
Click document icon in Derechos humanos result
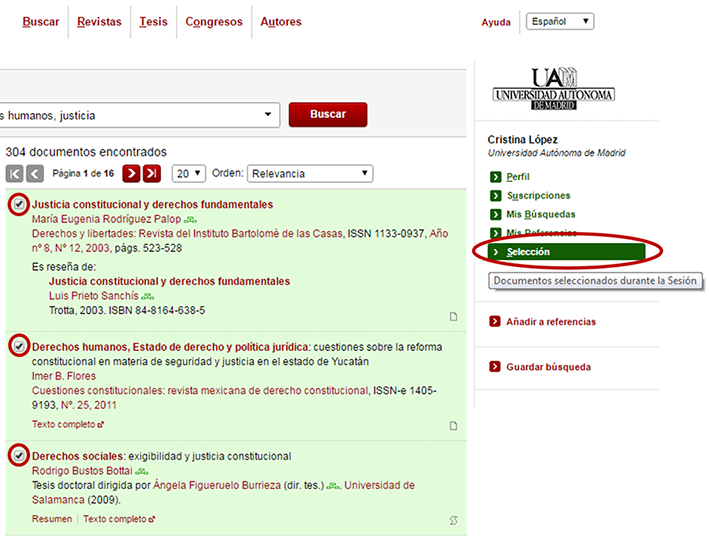(x=454, y=426)
